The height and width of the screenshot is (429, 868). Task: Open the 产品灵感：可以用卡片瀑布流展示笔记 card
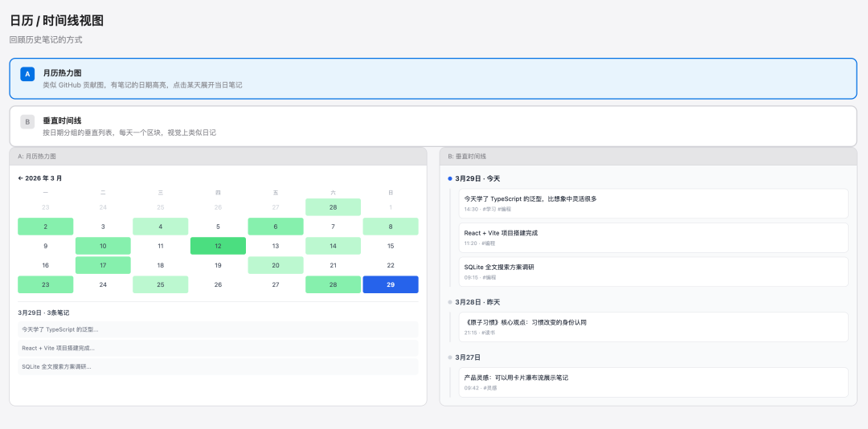tap(653, 382)
